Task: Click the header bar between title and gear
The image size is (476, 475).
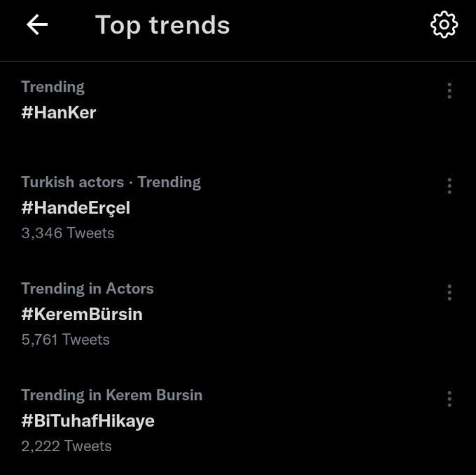Action: pos(329,25)
